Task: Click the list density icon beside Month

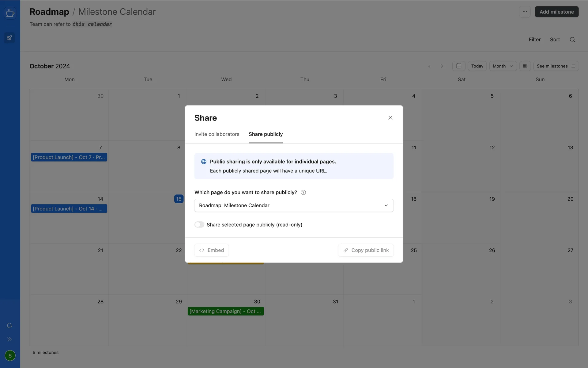Action: click(525, 66)
